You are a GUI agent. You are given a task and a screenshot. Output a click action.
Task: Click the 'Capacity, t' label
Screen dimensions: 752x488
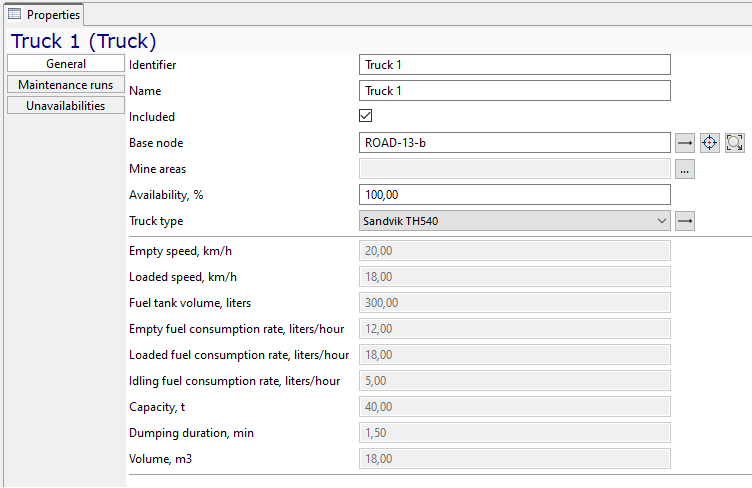click(157, 407)
